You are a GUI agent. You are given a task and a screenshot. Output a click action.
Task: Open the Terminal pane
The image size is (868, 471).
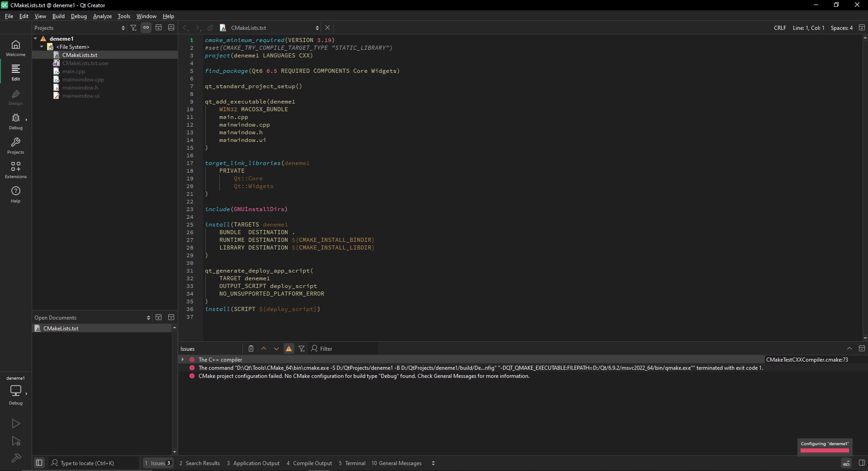[x=352, y=463]
